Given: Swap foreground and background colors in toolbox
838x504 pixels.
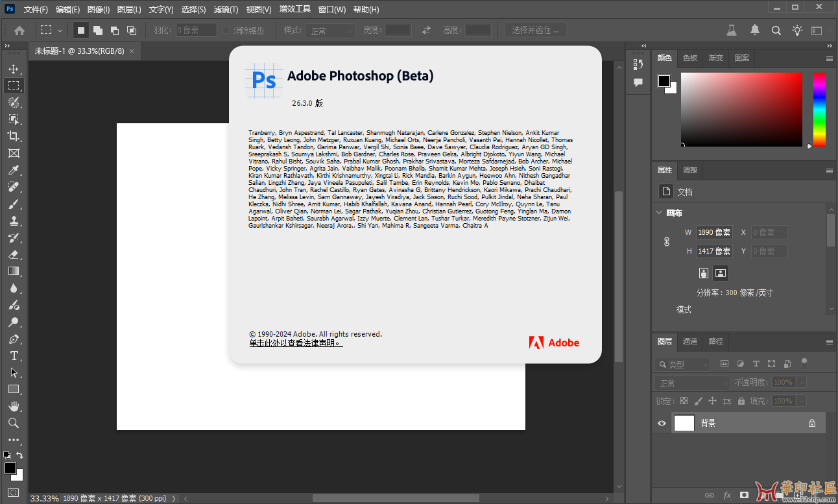Looking at the screenshot, I should point(20,455).
